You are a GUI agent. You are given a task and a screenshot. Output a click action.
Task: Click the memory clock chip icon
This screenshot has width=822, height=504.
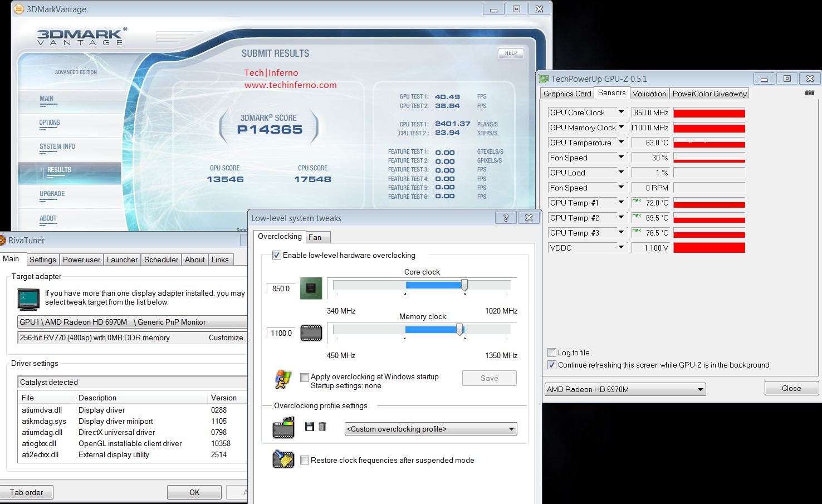tap(311, 333)
